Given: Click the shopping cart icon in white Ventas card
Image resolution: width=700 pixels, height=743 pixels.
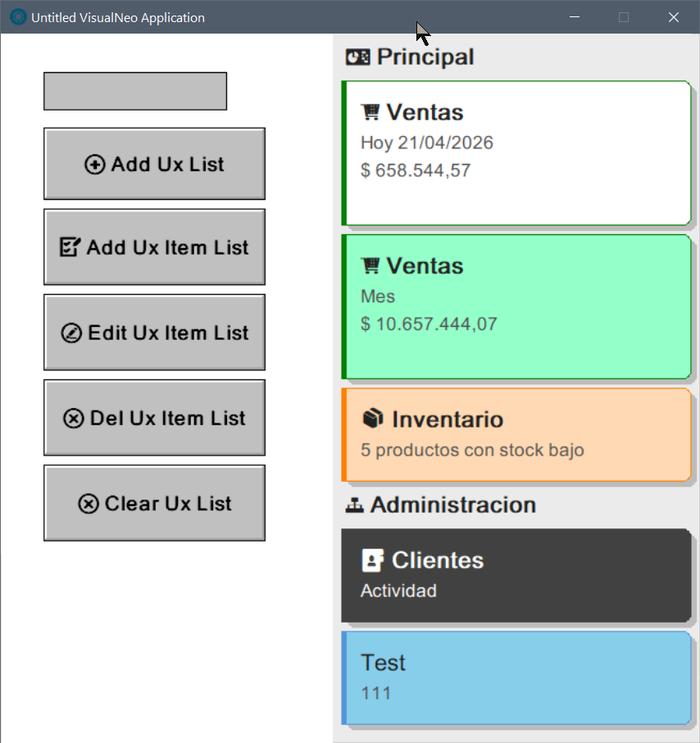Looking at the screenshot, I should 370,111.
